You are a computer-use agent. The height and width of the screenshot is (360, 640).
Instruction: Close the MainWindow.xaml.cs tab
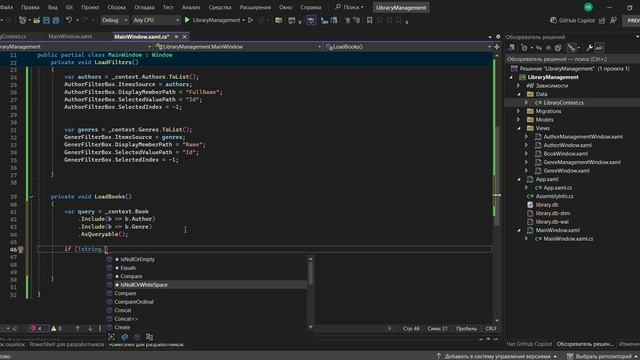184,36
